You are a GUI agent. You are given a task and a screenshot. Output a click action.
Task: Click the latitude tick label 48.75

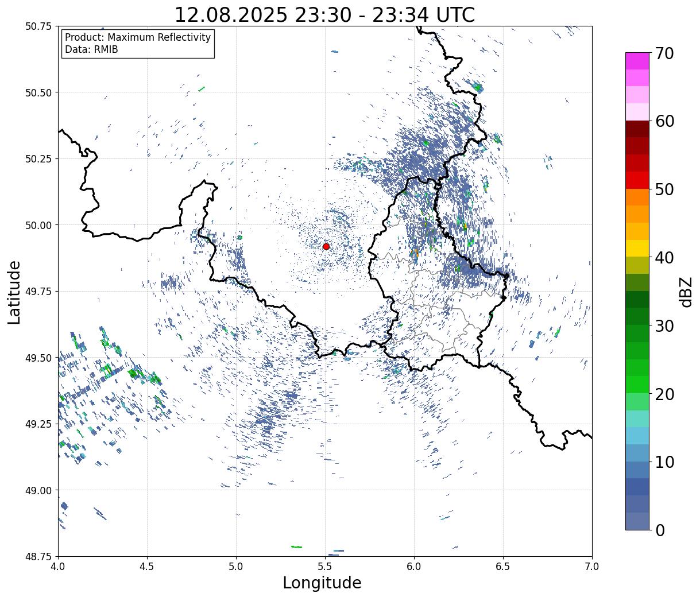tap(38, 556)
